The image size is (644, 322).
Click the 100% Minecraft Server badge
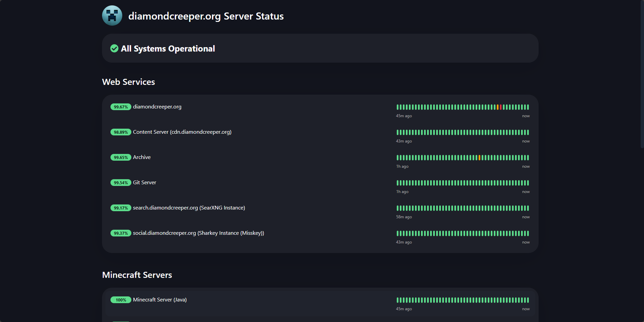click(121, 300)
